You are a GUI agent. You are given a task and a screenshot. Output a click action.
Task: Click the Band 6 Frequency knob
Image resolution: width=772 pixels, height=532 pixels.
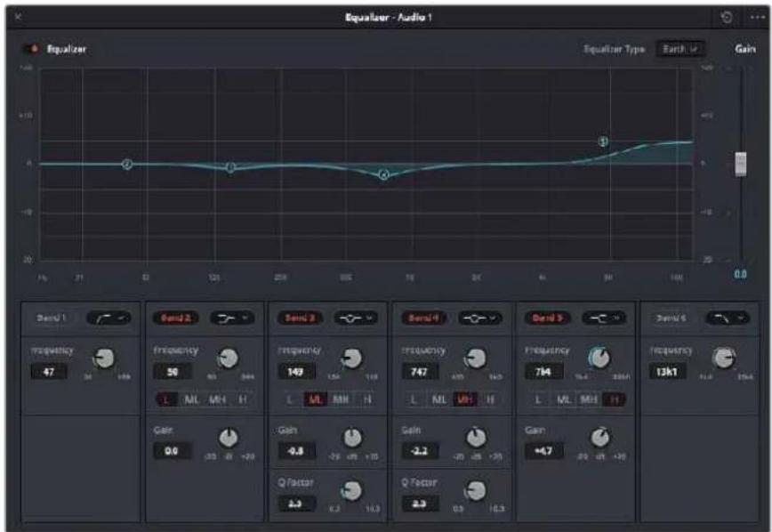point(724,359)
